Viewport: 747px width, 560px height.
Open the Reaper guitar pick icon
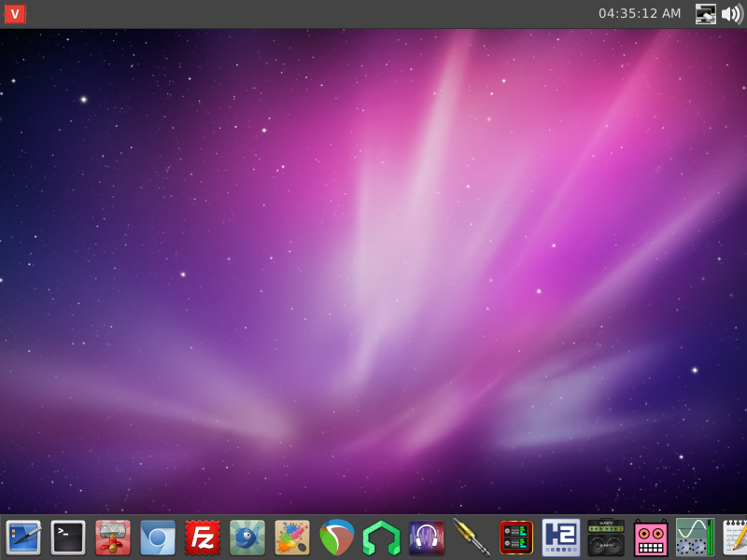[337, 538]
